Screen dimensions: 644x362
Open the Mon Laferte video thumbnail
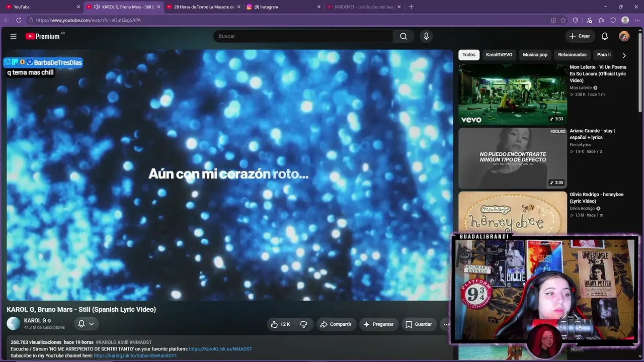point(512,95)
